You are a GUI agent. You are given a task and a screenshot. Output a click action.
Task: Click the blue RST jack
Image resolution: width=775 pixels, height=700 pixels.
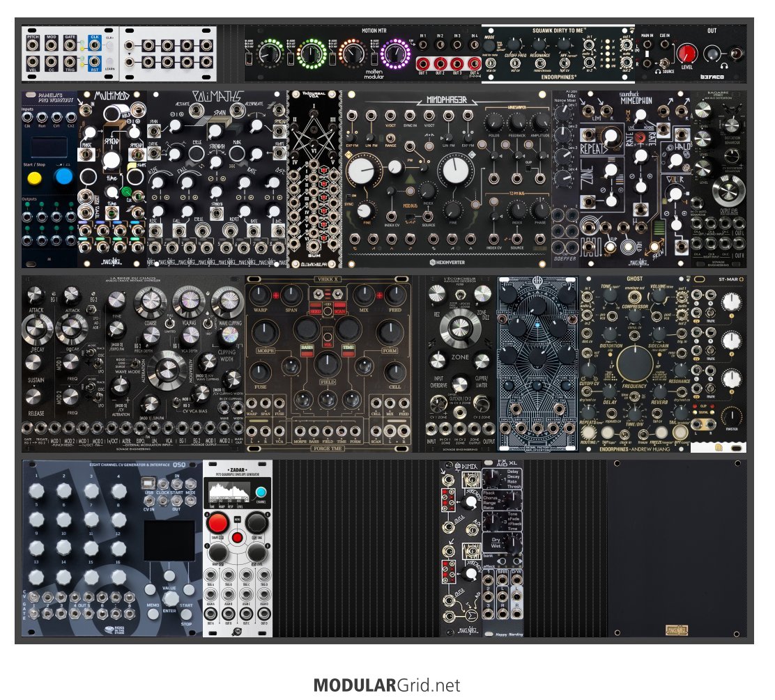point(94,62)
